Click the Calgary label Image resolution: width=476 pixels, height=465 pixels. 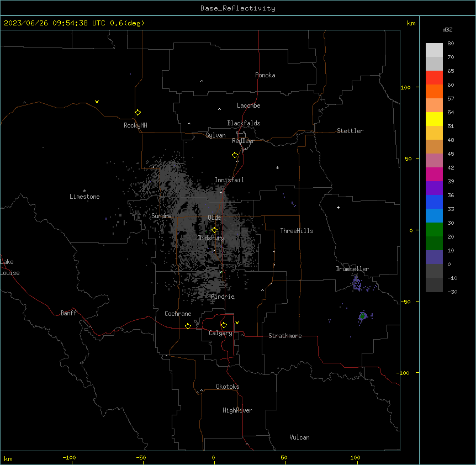coord(220,333)
